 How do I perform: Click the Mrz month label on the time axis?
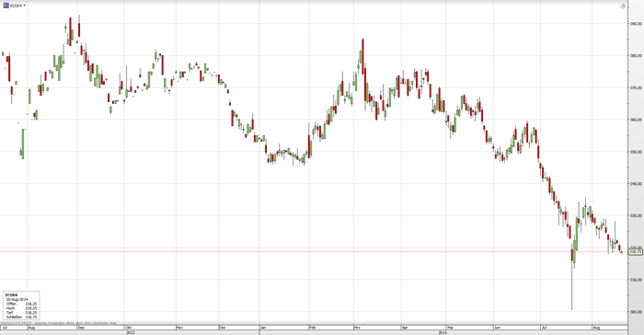pos(357,328)
